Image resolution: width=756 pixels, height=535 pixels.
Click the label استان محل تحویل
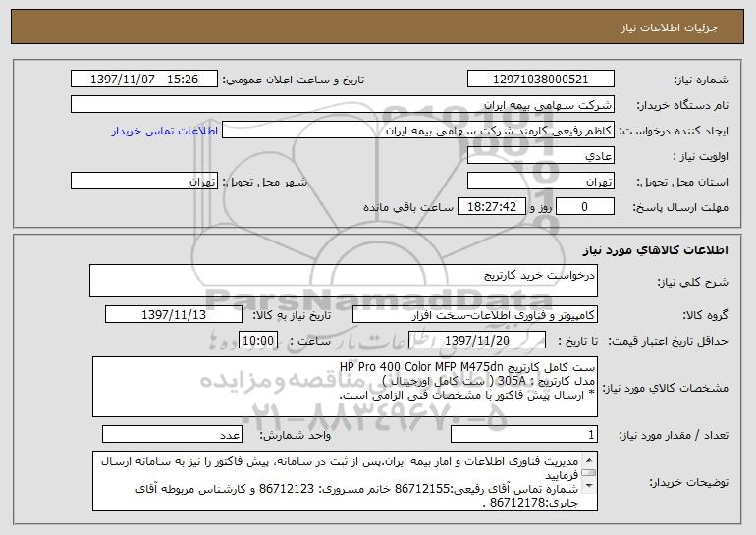(682, 182)
